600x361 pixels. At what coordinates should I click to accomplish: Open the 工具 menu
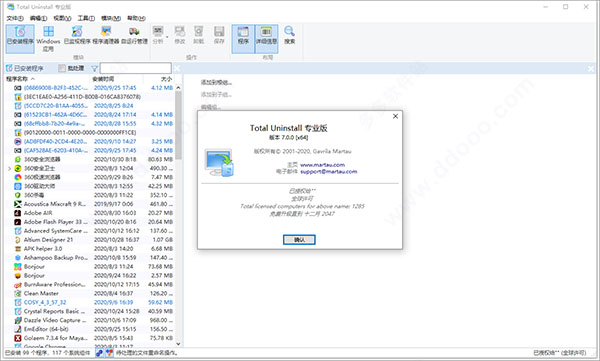point(86,18)
